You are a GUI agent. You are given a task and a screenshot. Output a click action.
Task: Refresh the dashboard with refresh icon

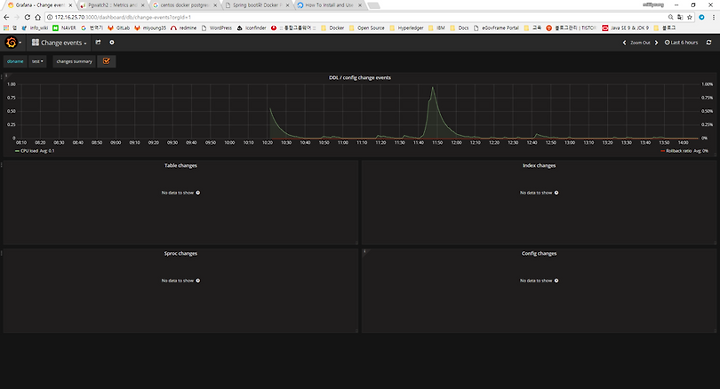[709, 42]
